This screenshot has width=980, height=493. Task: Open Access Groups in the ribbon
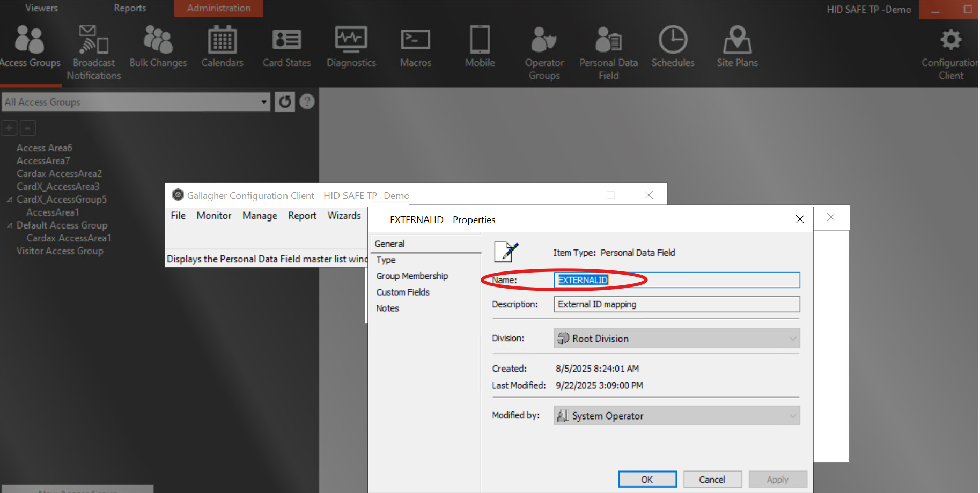point(30,47)
